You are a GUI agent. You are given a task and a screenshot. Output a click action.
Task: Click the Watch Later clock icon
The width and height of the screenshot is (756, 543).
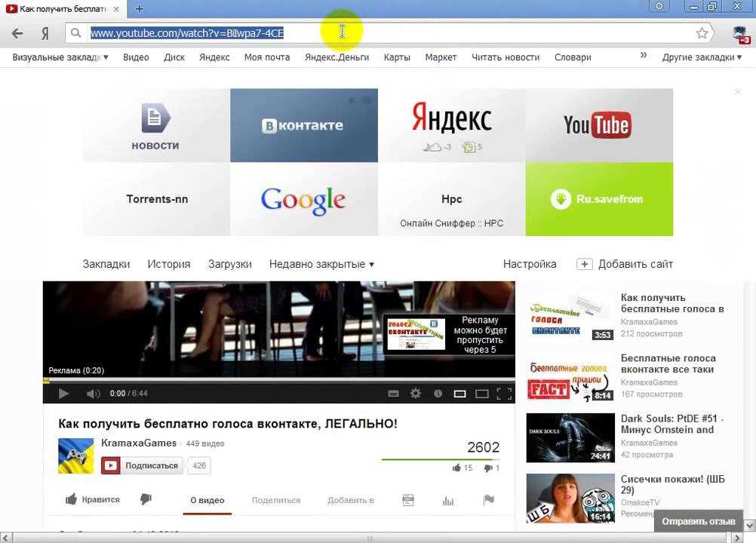point(438,394)
